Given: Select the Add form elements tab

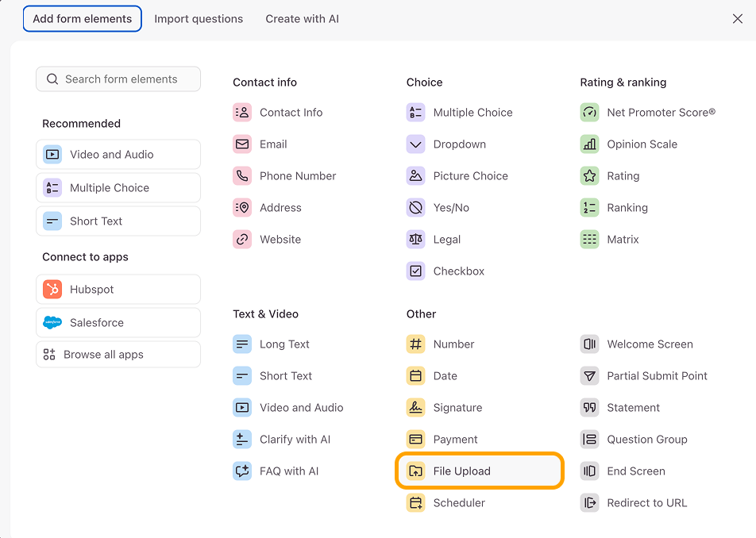Looking at the screenshot, I should tap(83, 19).
